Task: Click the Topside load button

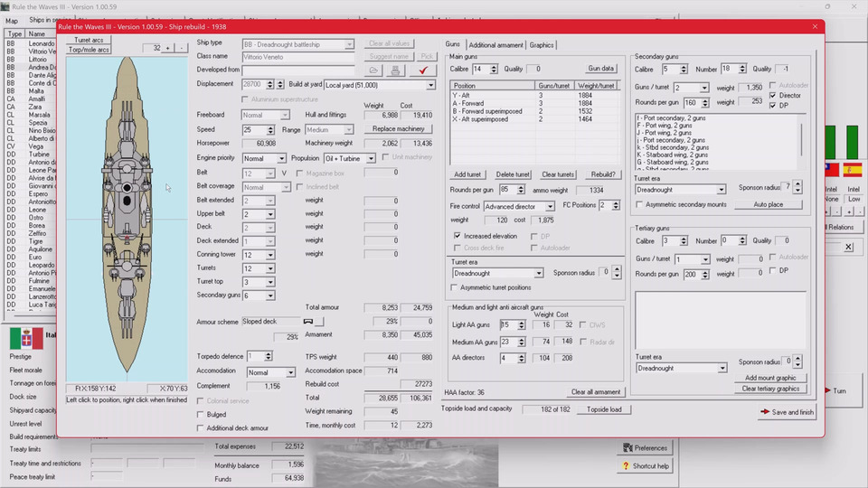Action: pyautogui.click(x=604, y=409)
